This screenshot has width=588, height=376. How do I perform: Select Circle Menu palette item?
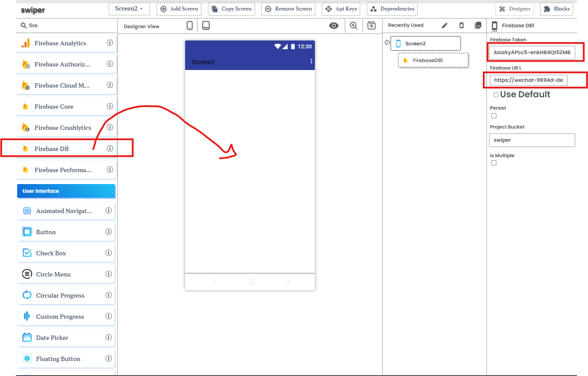[x=66, y=274]
